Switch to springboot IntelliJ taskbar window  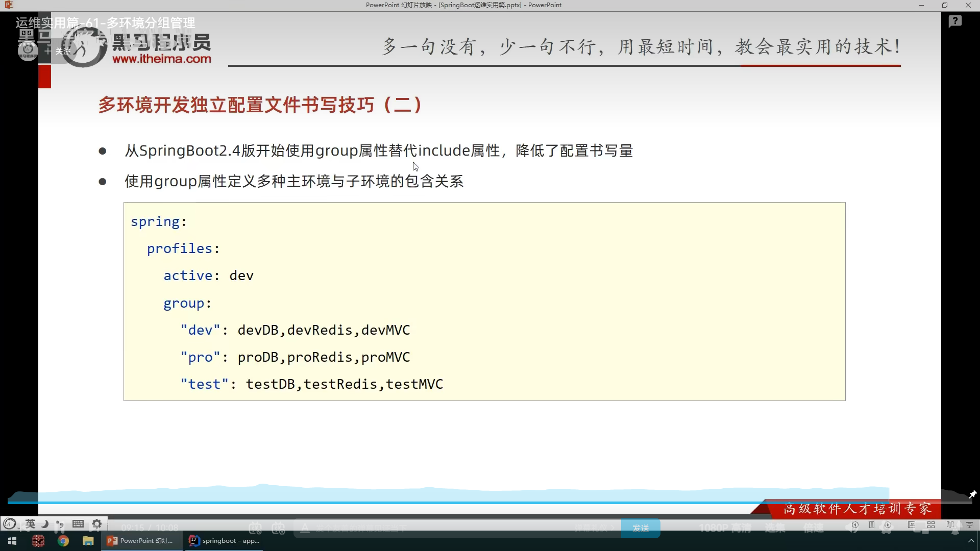(x=224, y=541)
